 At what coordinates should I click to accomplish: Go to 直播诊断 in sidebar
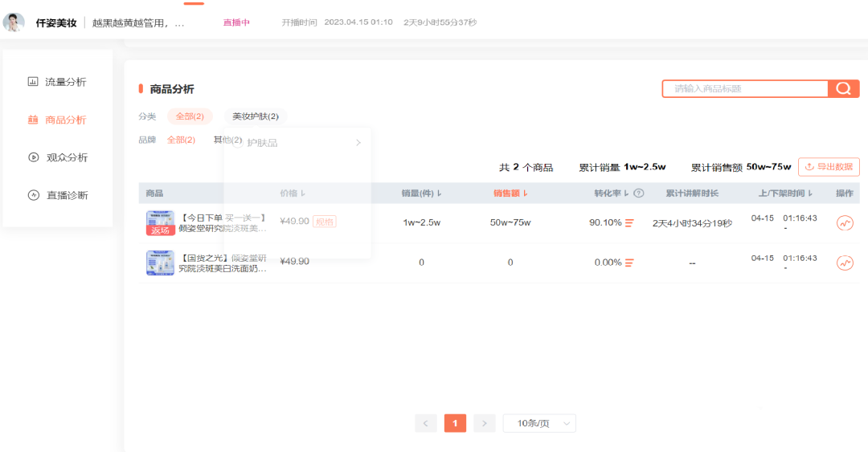coord(57,195)
